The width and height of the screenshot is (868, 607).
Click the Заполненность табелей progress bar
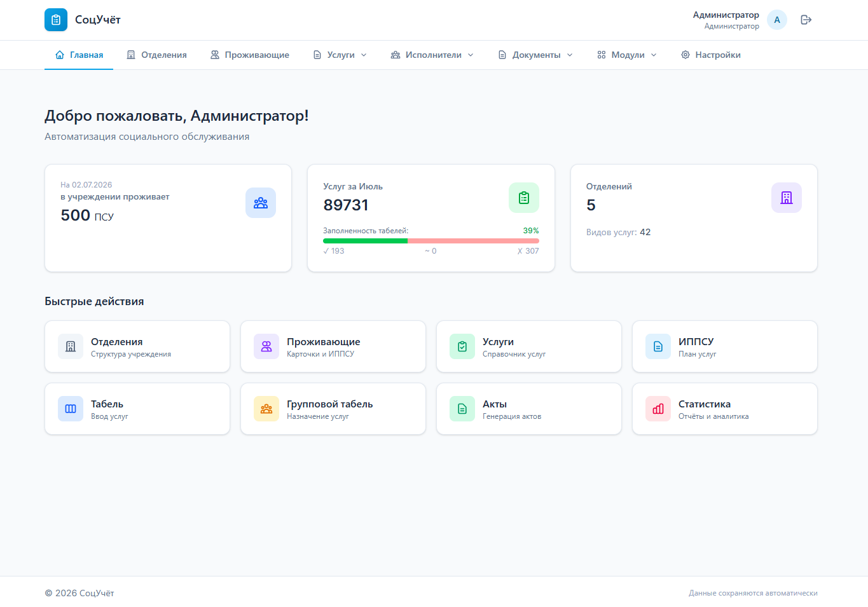[431, 241]
